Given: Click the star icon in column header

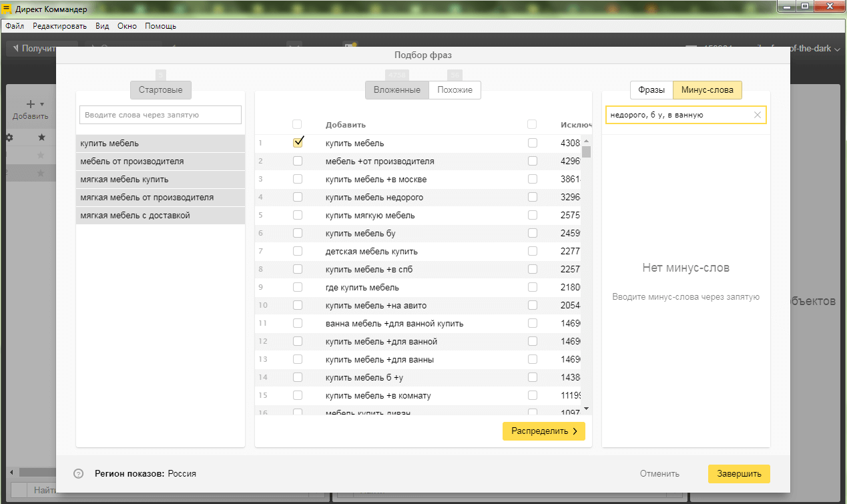Looking at the screenshot, I should click(x=41, y=138).
